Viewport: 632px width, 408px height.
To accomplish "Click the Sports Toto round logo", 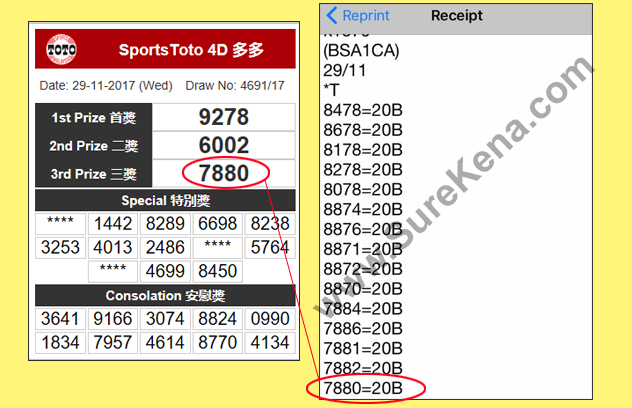I will click(61, 50).
